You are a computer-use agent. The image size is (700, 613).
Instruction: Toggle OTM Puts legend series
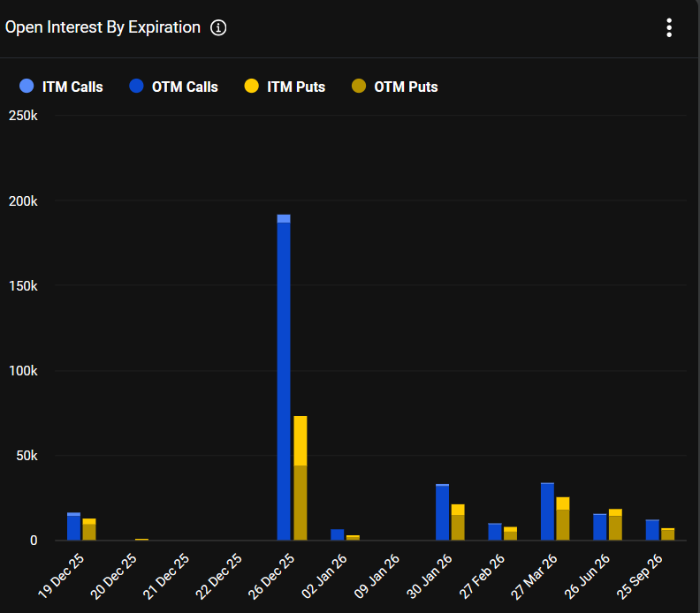click(x=406, y=87)
